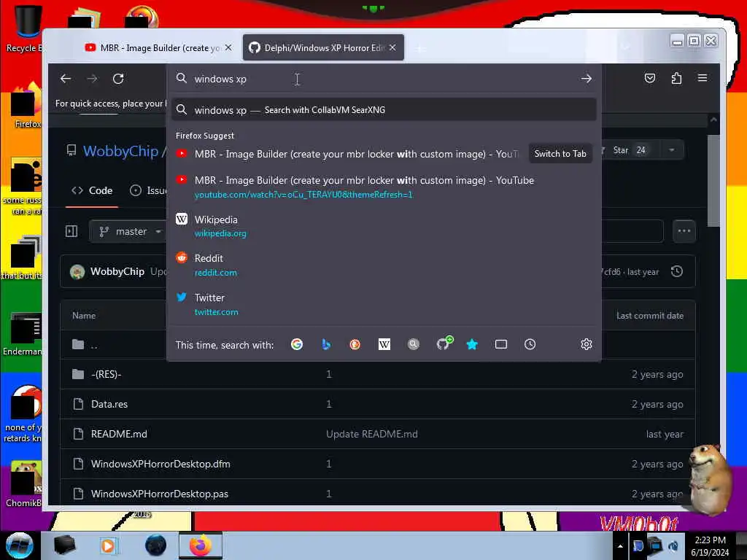Open WindowsXPHorrorDesktop.pas file
This screenshot has height=560, width=747.
[x=160, y=494]
